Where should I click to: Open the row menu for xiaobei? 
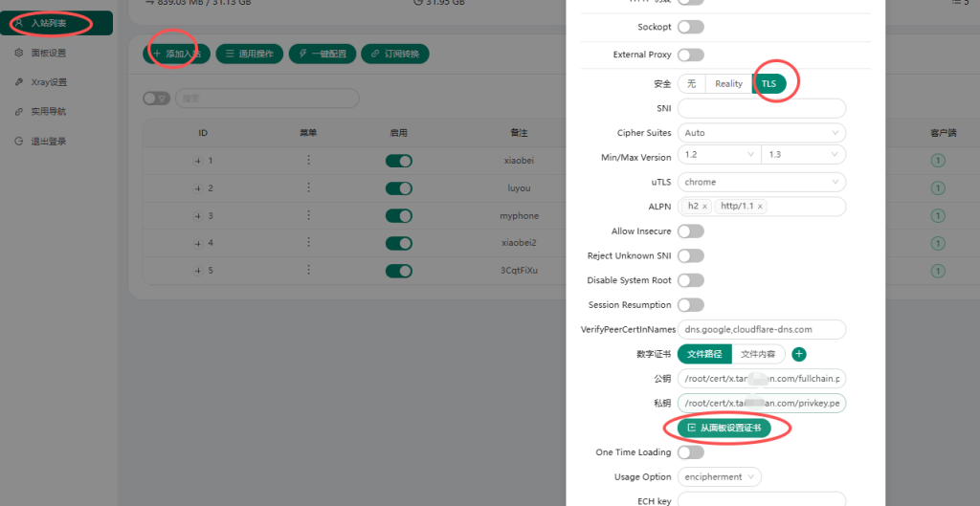pyautogui.click(x=308, y=161)
